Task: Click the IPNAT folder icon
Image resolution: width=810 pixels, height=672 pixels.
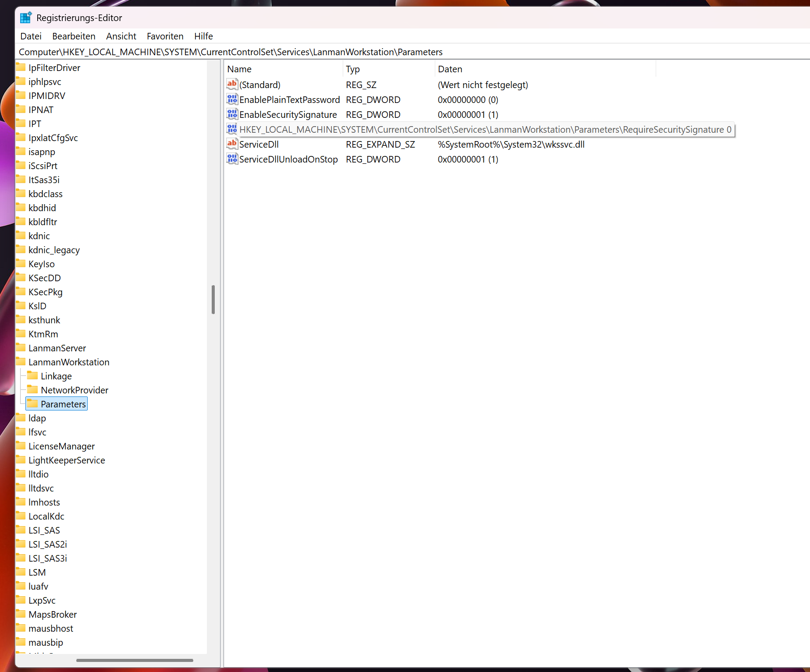Action: tap(21, 109)
